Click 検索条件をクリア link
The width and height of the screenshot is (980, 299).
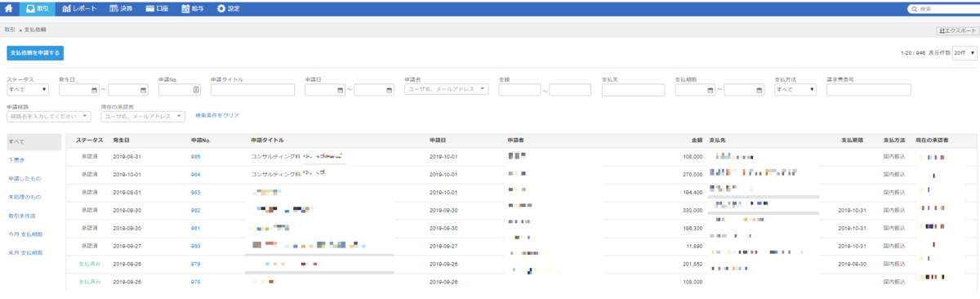[x=217, y=116]
